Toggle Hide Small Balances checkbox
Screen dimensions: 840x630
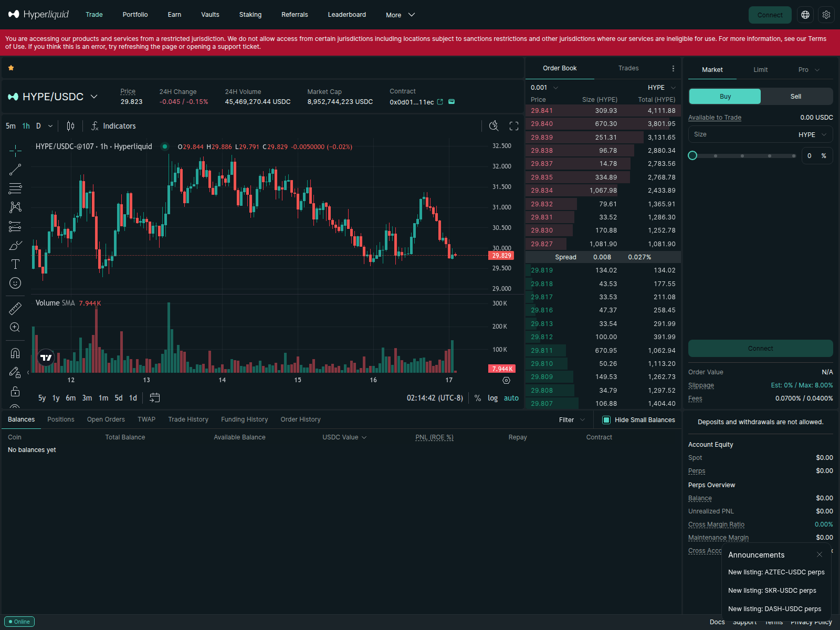pyautogui.click(x=606, y=420)
